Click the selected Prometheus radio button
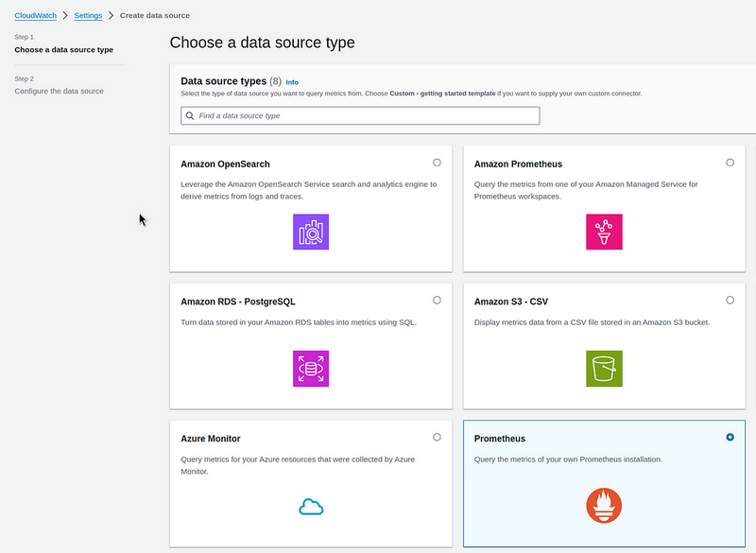This screenshot has height=553, width=756. pyautogui.click(x=730, y=437)
